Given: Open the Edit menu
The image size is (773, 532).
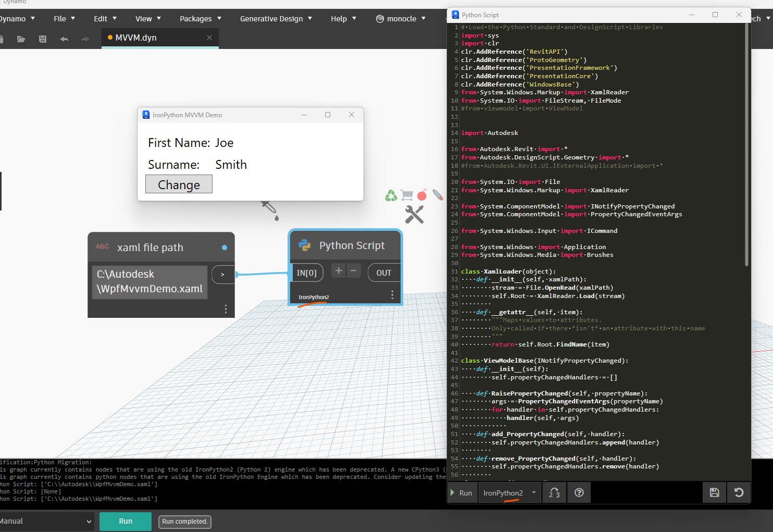Looking at the screenshot, I should (105, 19).
